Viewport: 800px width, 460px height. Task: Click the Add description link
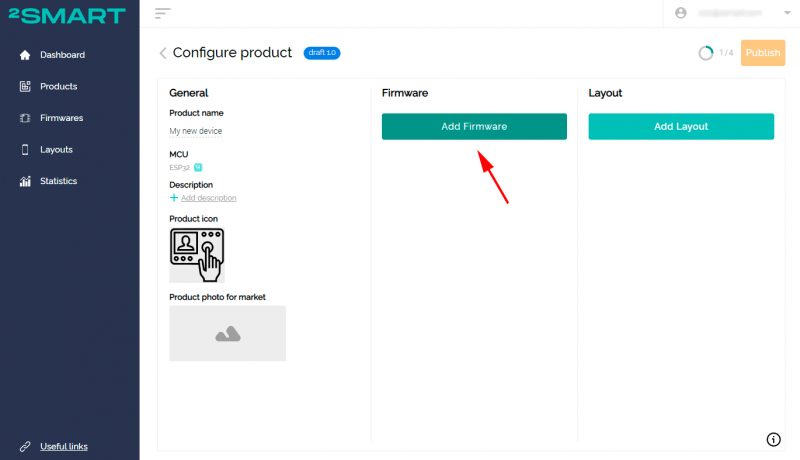click(208, 198)
